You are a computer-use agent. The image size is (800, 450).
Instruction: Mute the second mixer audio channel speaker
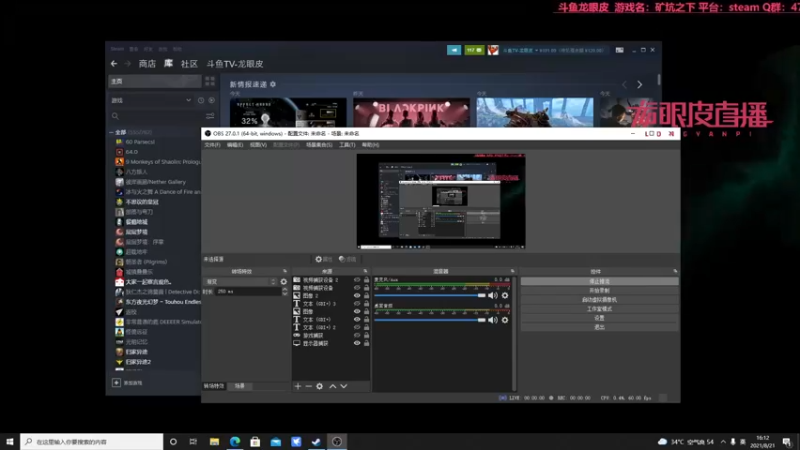492,320
